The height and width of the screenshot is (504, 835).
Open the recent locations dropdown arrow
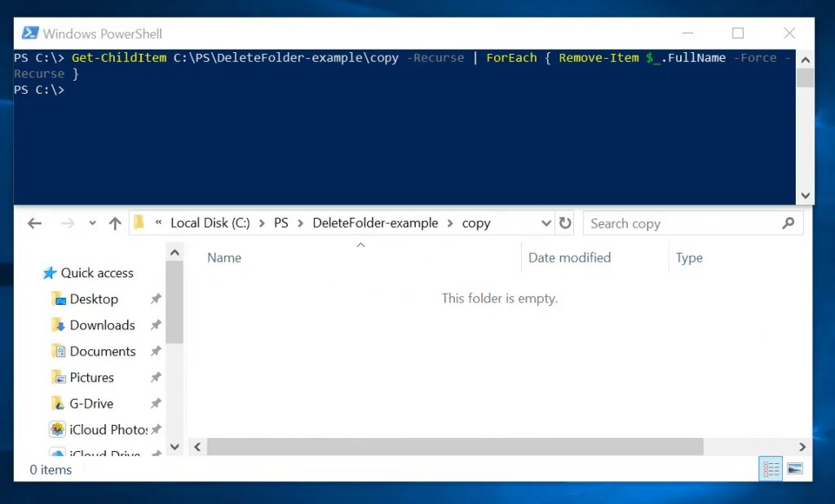point(93,223)
